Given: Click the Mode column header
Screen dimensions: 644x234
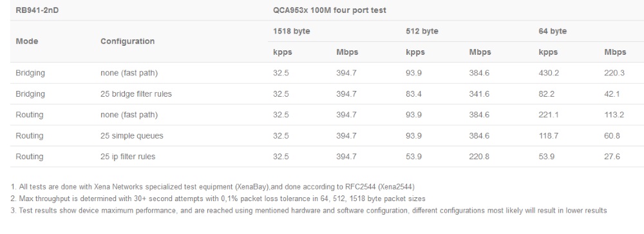Looking at the screenshot, I should pos(26,41).
